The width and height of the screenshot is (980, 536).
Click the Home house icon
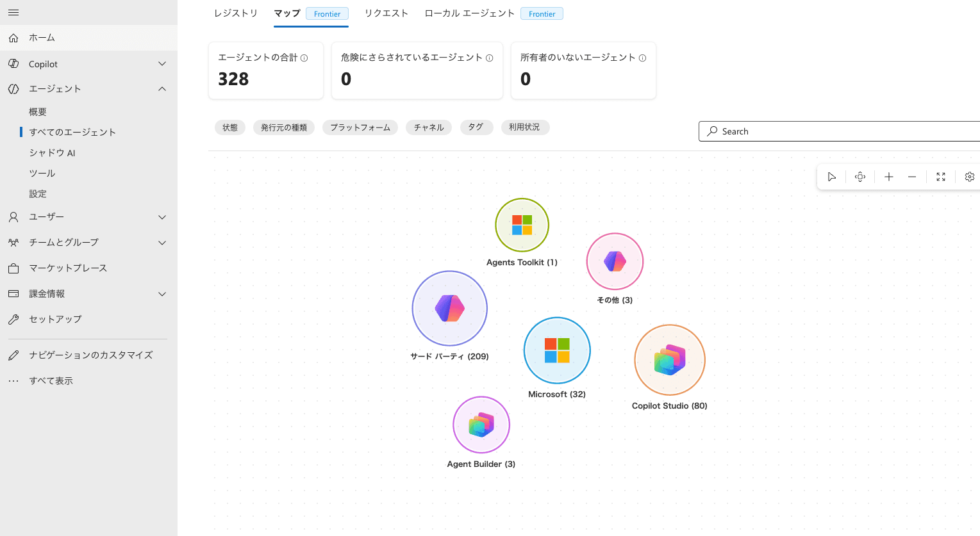13,38
